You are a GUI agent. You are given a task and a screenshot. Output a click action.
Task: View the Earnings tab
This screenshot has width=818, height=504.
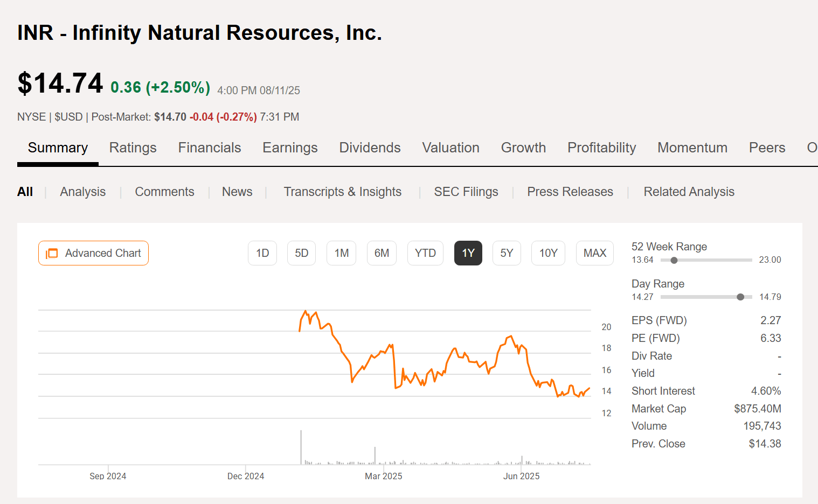[x=290, y=148]
